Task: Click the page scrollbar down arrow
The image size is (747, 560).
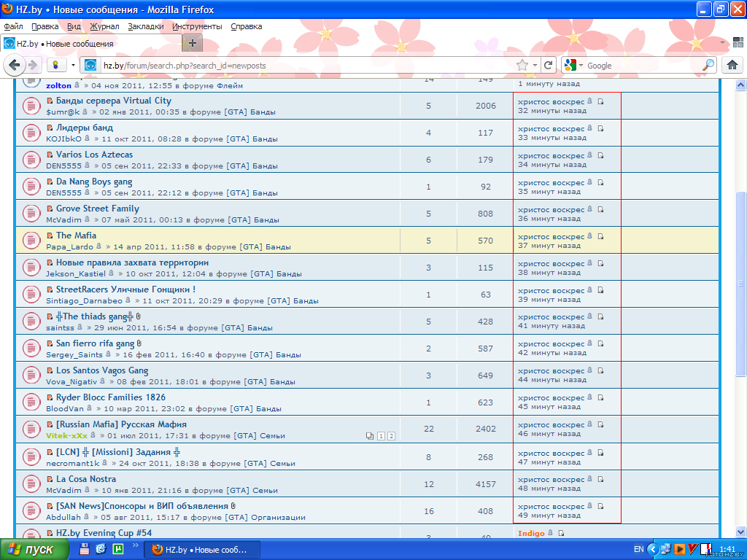Action: pos(740,532)
